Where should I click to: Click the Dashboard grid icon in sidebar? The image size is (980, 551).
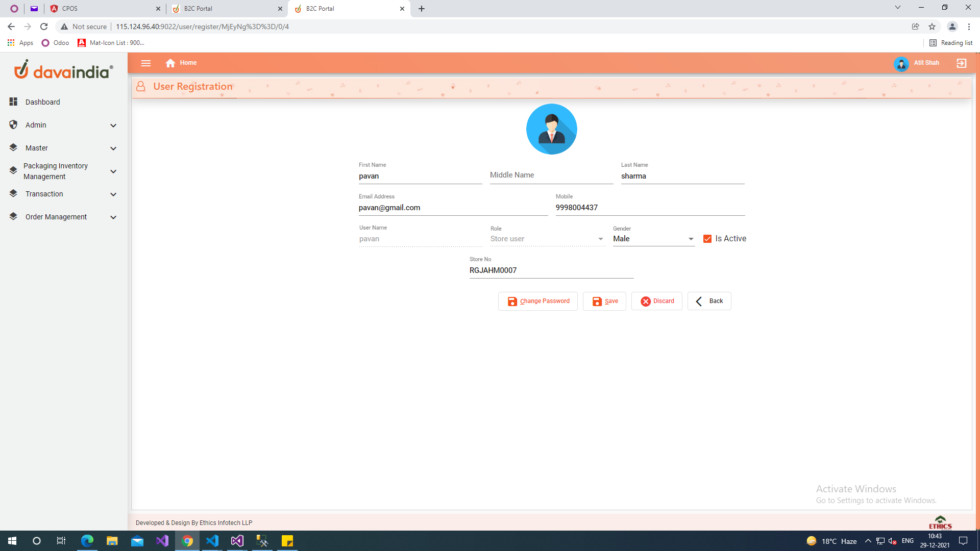[13, 102]
